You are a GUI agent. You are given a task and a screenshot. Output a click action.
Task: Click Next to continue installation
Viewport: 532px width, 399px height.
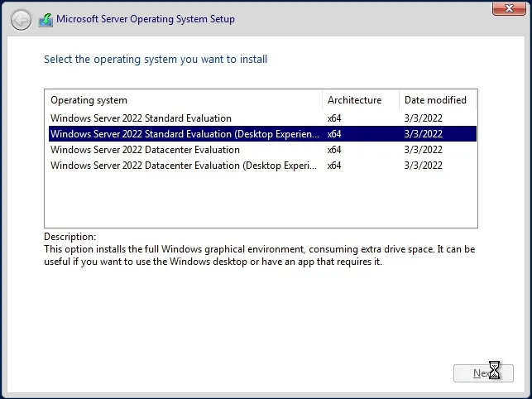(x=483, y=373)
